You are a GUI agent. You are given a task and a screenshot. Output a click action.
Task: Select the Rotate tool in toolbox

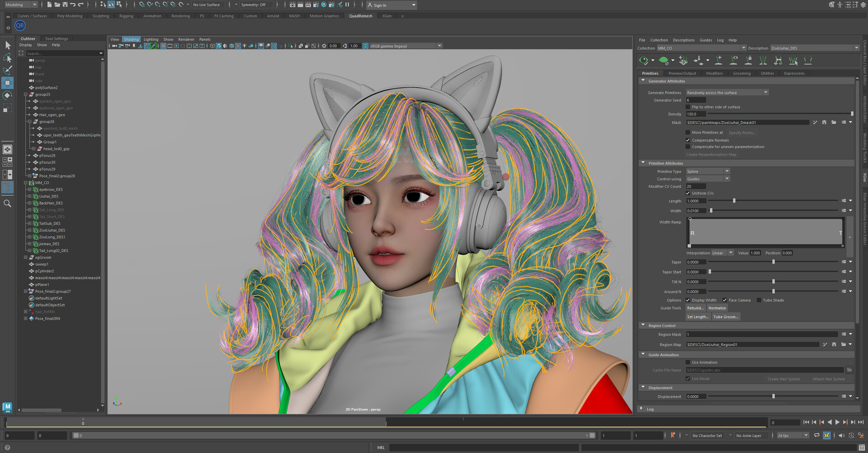point(7,95)
